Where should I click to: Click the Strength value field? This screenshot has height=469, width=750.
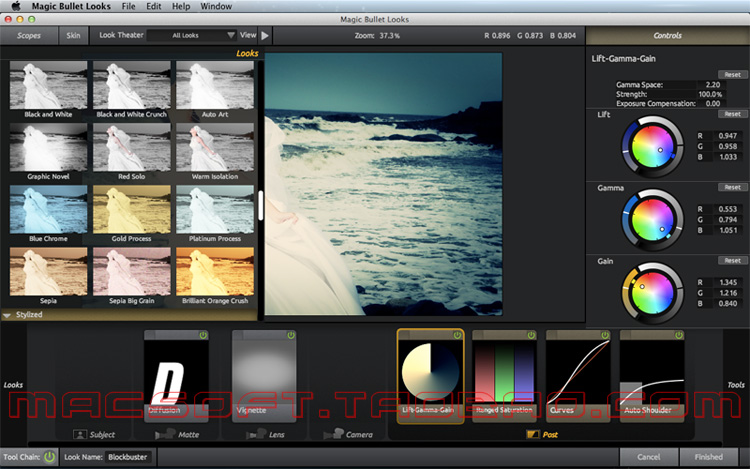point(711,94)
